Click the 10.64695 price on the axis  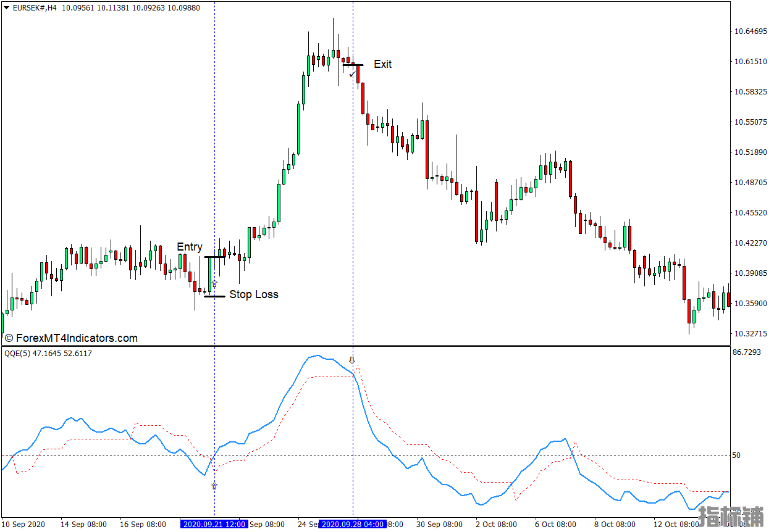pyautogui.click(x=749, y=31)
